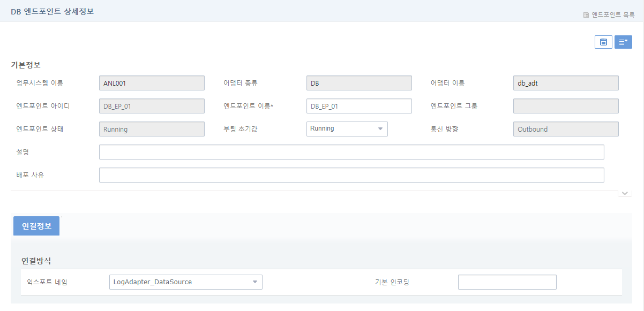Click the 업무시스템 이름 field showing ANL001
This screenshot has height=311, width=644.
pyautogui.click(x=152, y=83)
